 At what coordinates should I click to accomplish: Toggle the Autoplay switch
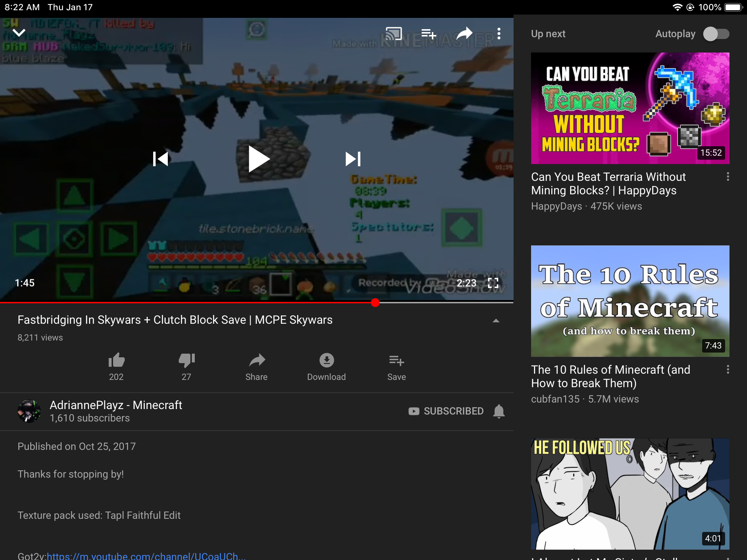[716, 34]
